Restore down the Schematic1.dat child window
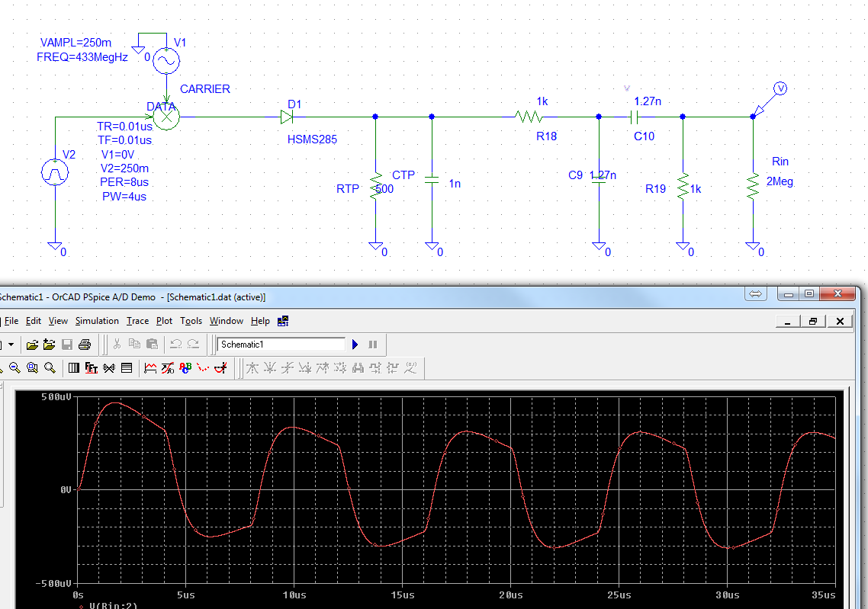 pos(813,322)
